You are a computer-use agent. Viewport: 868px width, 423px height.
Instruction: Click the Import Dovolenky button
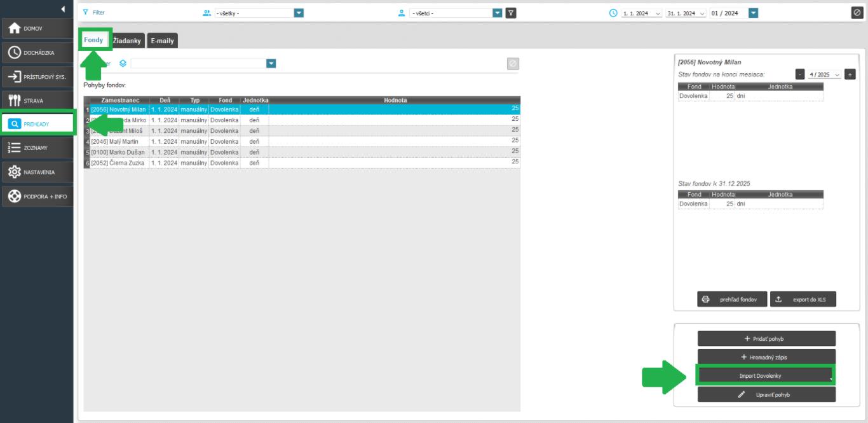point(766,376)
